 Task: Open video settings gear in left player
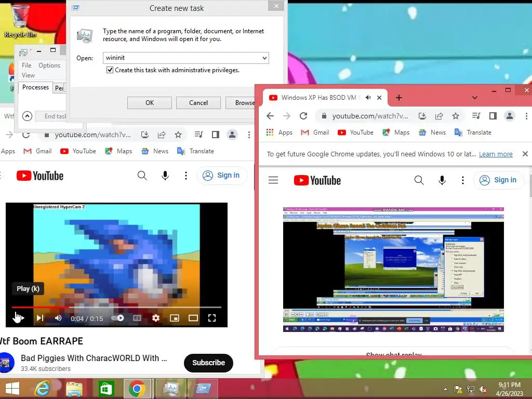point(156,318)
